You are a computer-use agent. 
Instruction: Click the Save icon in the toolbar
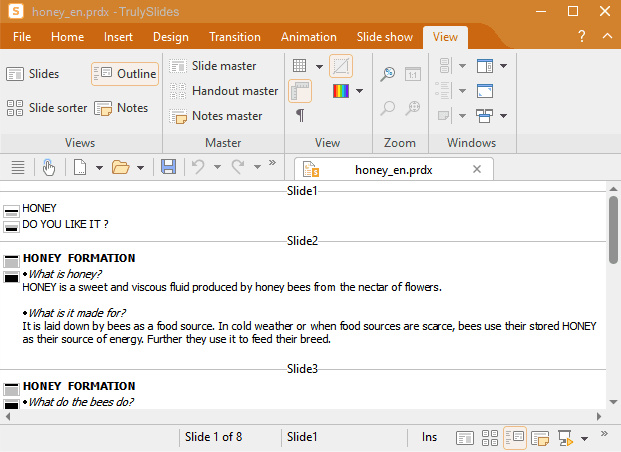(169, 167)
